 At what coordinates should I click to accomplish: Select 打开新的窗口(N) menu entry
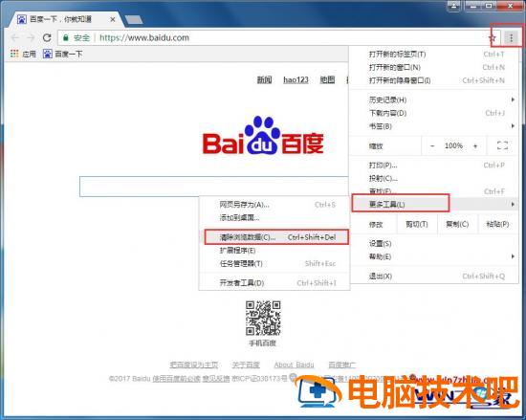[433, 67]
